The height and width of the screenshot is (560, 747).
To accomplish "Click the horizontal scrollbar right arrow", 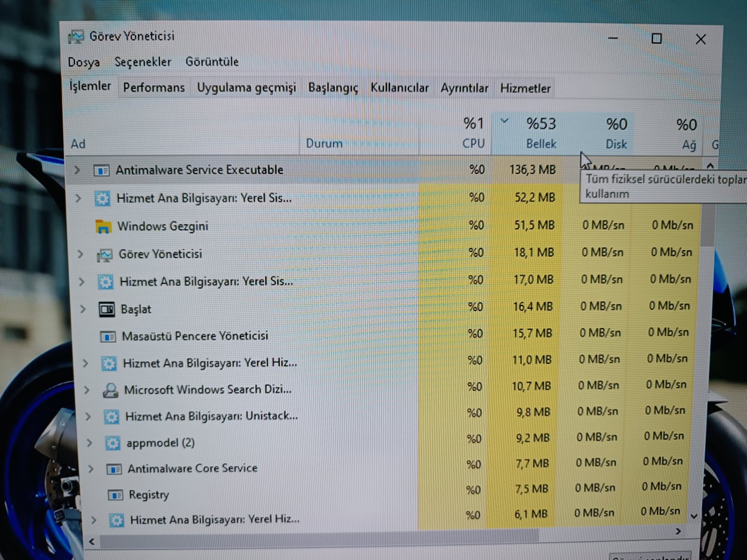I will 679,531.
